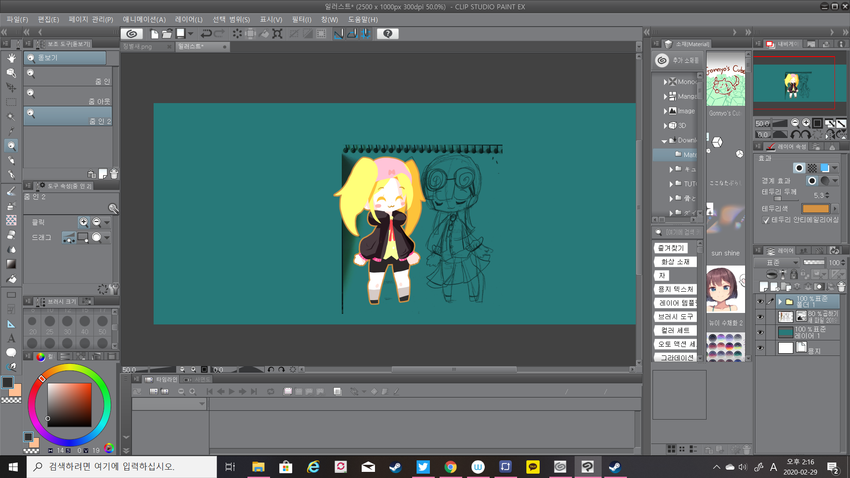Click the Redo arrow in command bar
Image resolution: width=850 pixels, height=478 pixels.
pyautogui.click(x=220, y=34)
